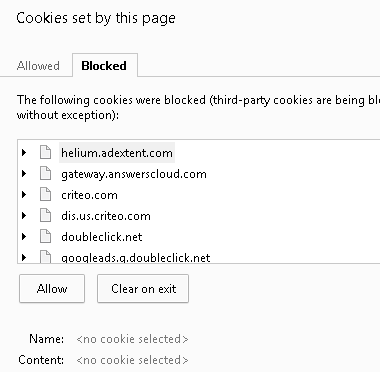Expand the criteo.com cookie node

tap(24, 195)
